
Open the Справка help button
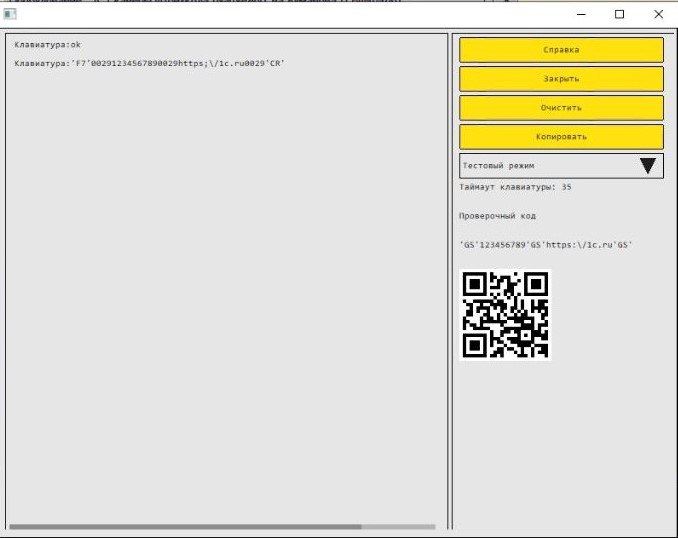(x=561, y=50)
